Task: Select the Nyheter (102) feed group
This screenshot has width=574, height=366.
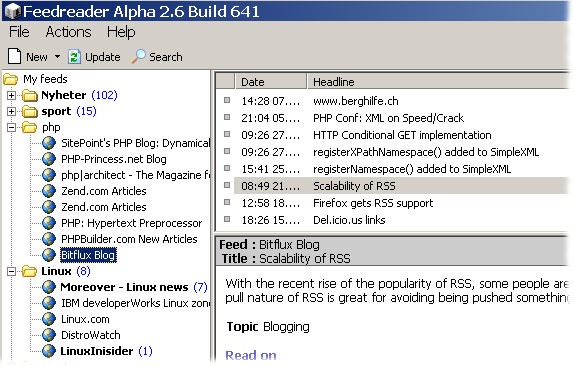Action: 79,95
